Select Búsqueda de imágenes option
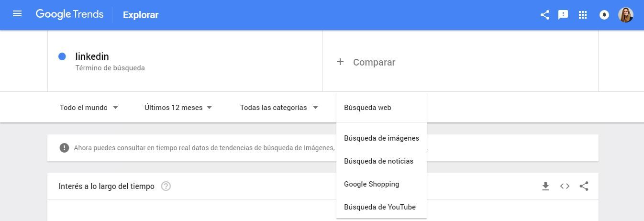The width and height of the screenshot is (644, 221). pos(381,138)
